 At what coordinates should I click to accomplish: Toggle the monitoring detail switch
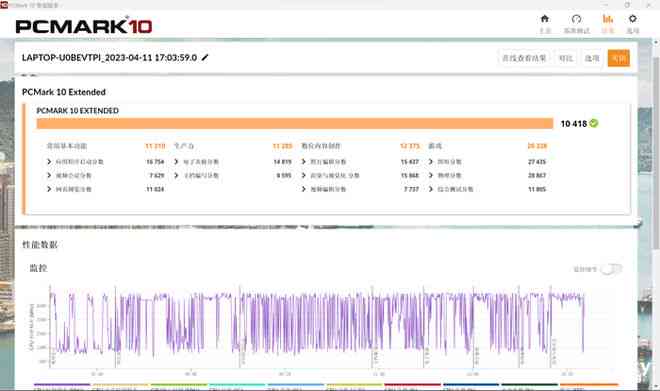[611, 269]
